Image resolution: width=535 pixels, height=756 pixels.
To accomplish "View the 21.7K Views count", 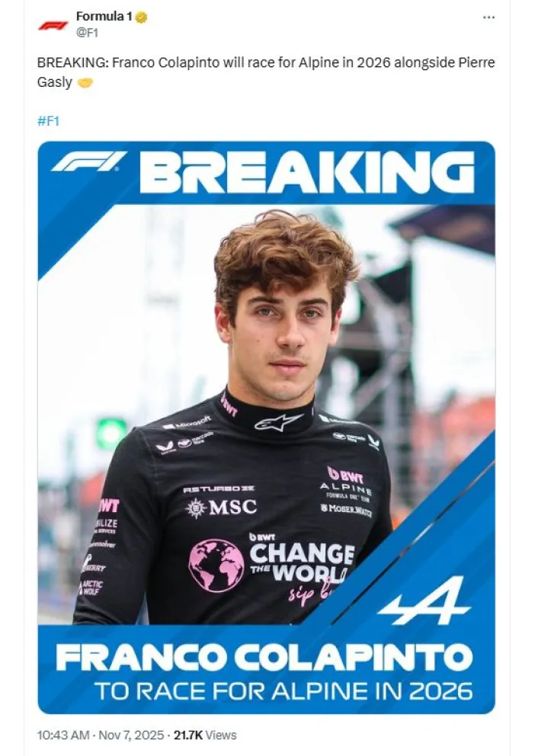I will [x=205, y=735].
